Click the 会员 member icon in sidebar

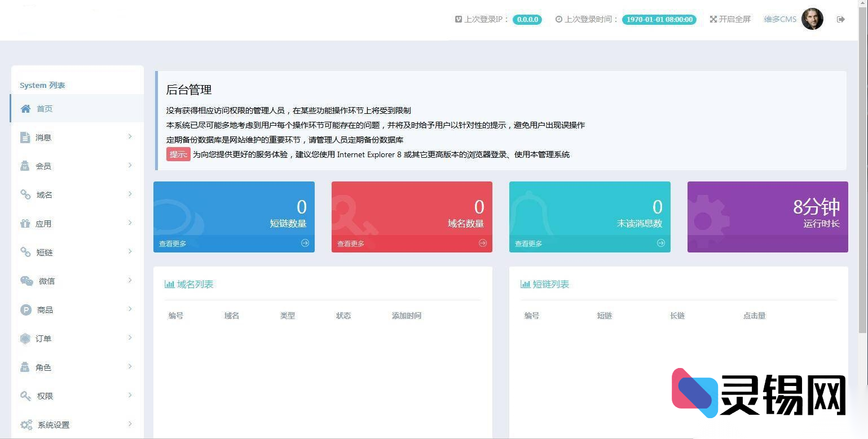click(x=25, y=166)
